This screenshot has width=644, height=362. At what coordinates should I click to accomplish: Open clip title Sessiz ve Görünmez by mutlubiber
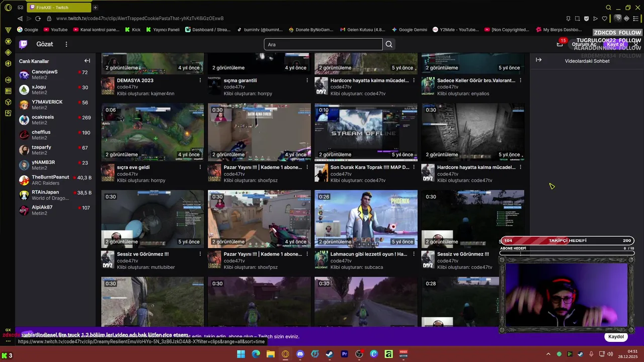click(x=143, y=254)
